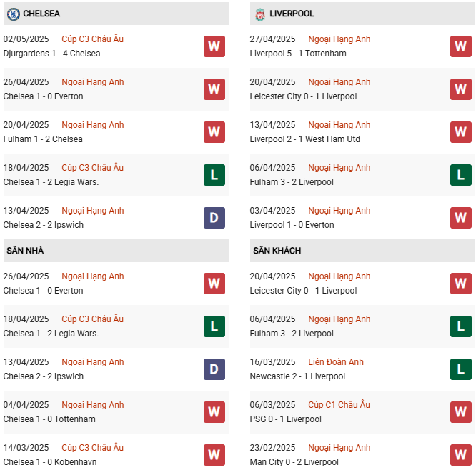Click the W badge for Man City 0 - 2 Liverpool

coord(461,455)
